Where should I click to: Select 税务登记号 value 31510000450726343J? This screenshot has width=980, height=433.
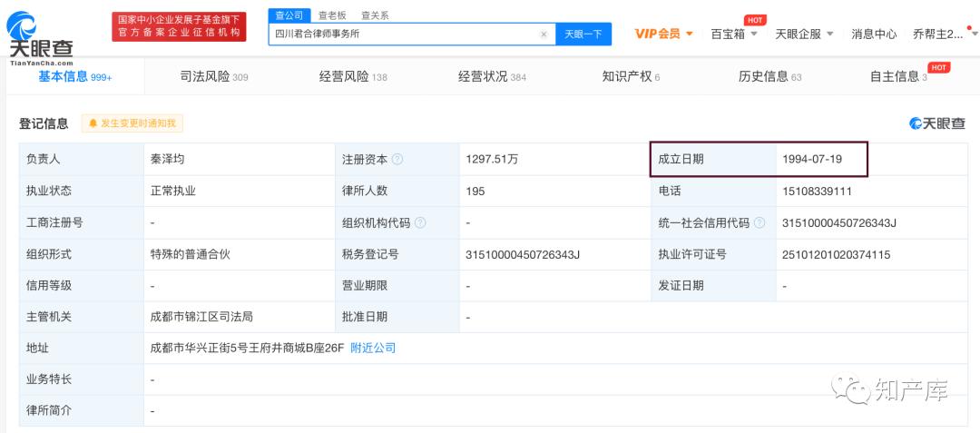524,254
